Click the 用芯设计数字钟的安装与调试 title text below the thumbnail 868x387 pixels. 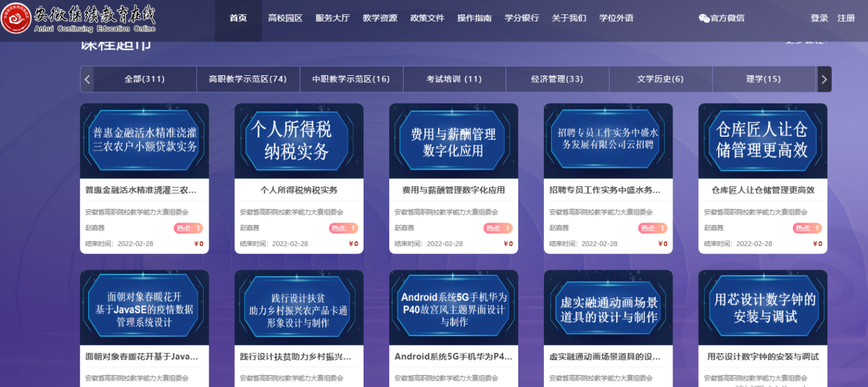click(x=763, y=356)
